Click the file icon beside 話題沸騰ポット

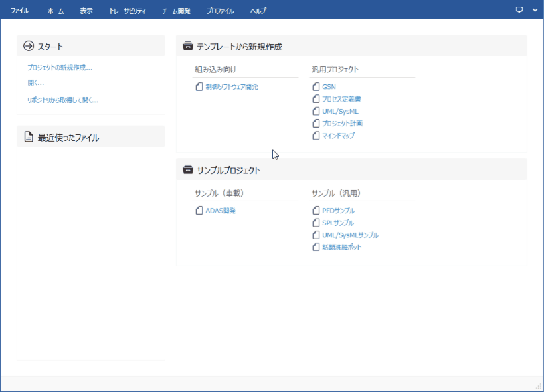pos(316,247)
